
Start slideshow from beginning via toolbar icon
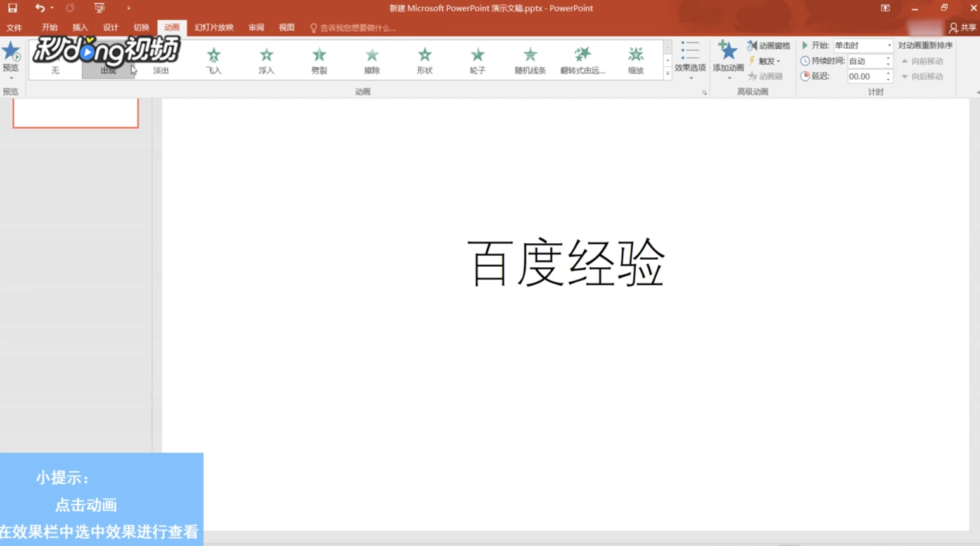point(100,8)
